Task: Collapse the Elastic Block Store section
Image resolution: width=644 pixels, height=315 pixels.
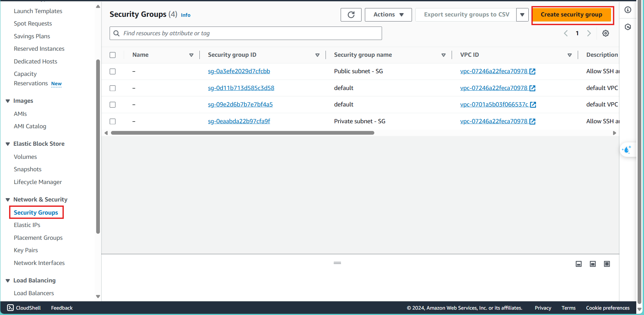Action: click(8, 144)
